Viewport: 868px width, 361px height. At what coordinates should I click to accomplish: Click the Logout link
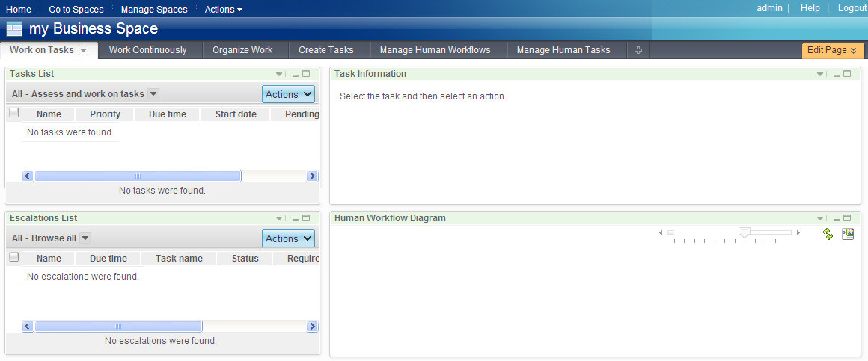(x=852, y=8)
